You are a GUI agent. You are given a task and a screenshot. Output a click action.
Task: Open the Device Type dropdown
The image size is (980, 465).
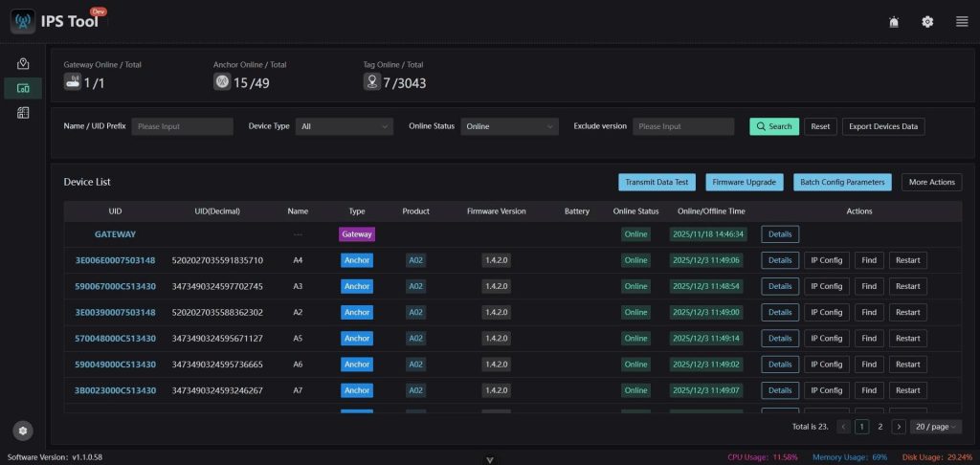pos(345,126)
